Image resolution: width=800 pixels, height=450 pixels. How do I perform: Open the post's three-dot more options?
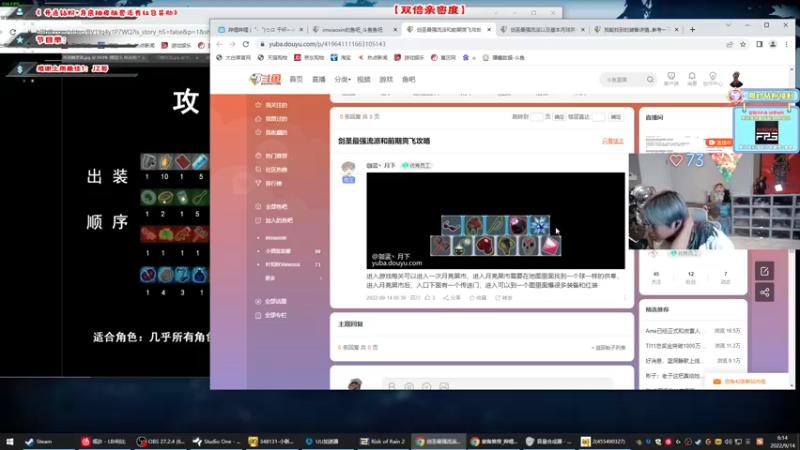coord(624,297)
